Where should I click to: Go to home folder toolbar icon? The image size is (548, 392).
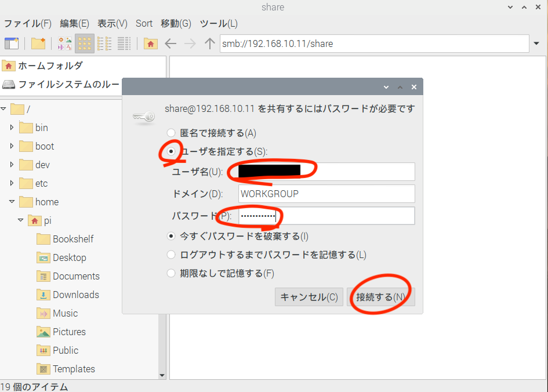pos(151,43)
